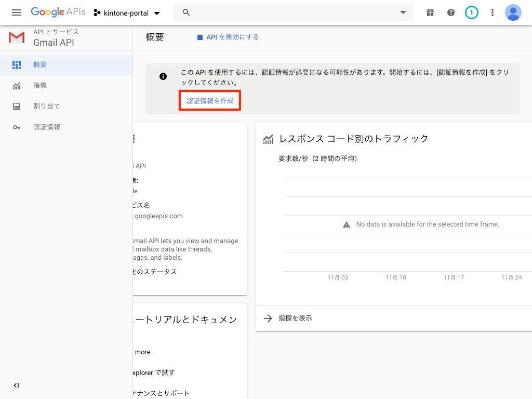Viewport: 532px width, 399px height.
Task: Collapse the left sidebar panel
Action: pos(16,385)
